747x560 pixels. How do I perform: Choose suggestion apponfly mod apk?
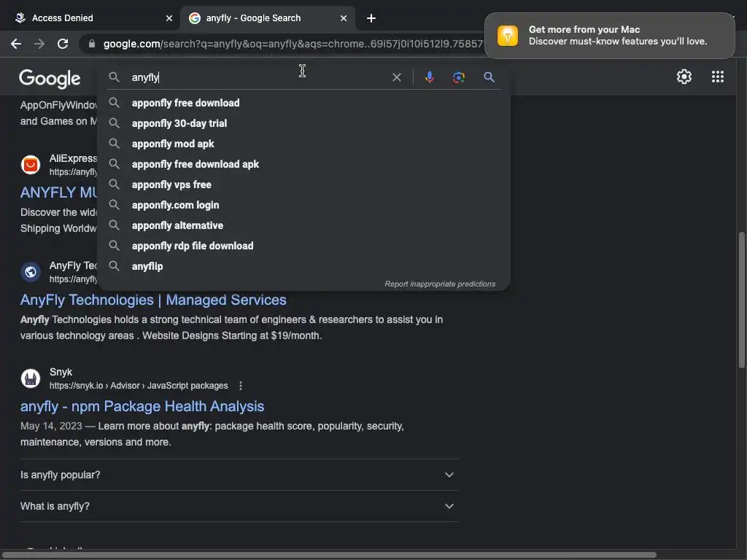[x=303, y=144]
